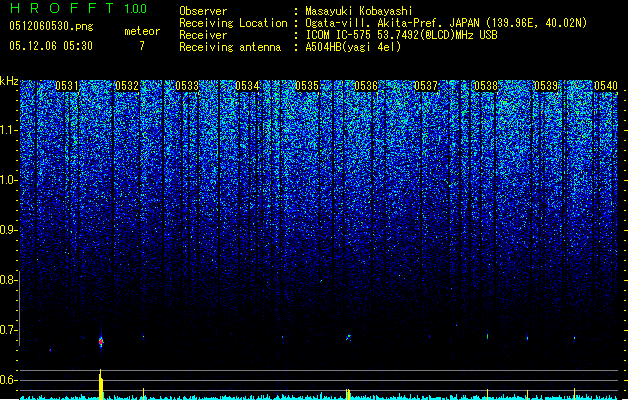This screenshot has height=400, width=629.
Task: Select the meteor count label
Action: (x=142, y=31)
